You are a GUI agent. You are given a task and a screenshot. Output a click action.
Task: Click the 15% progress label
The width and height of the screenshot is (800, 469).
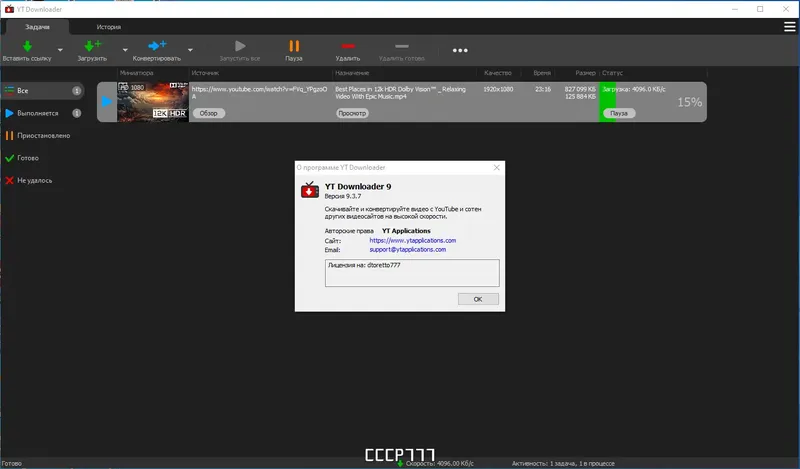689,102
